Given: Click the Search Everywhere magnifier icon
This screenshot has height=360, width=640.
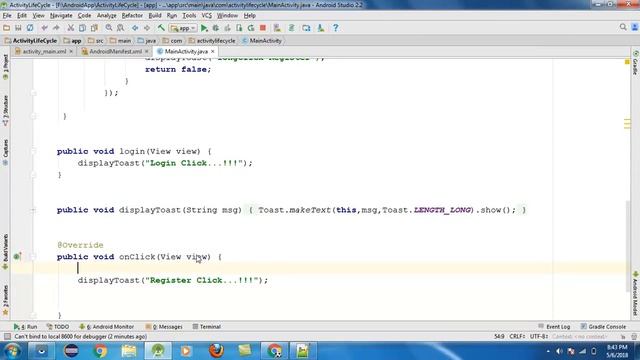Looking at the screenshot, I should (x=623, y=27).
